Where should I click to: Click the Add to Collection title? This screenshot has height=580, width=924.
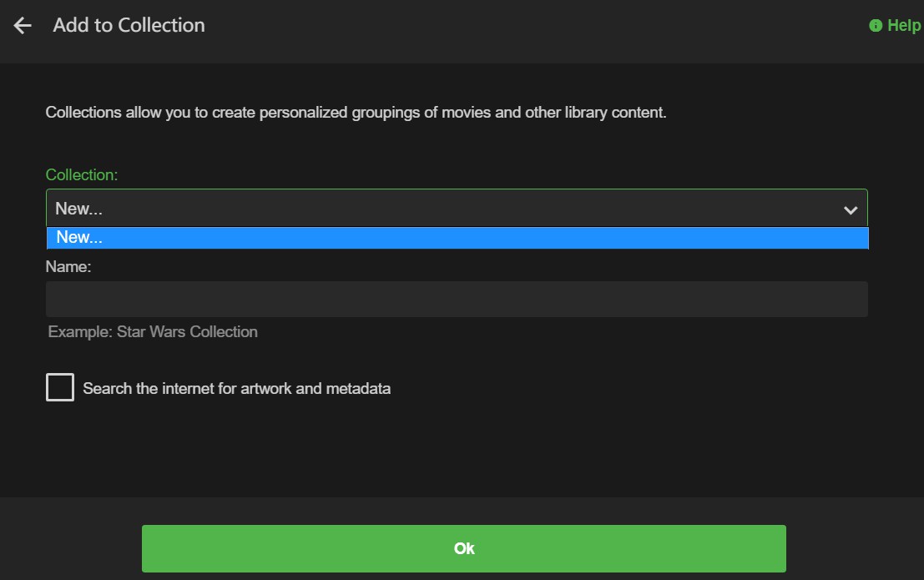pos(129,26)
